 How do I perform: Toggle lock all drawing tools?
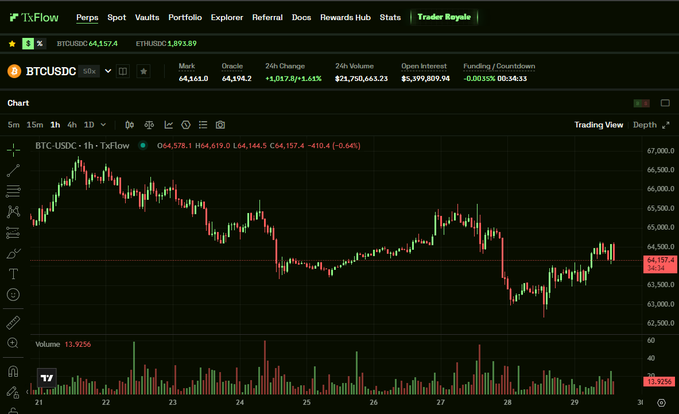(x=13, y=392)
